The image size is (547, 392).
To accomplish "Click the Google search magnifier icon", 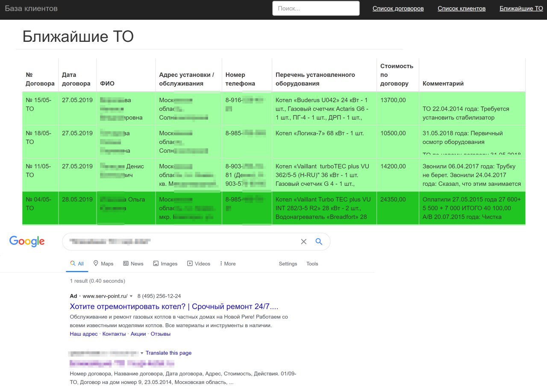I will coord(319,242).
